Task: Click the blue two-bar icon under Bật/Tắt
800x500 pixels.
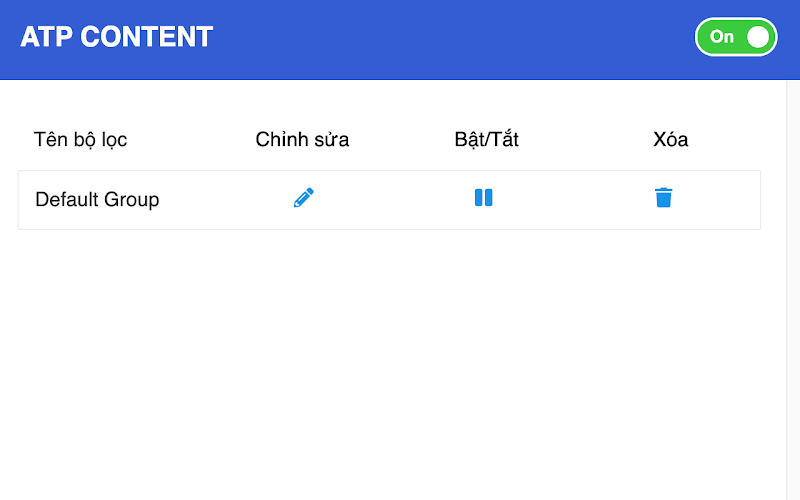Action: (x=484, y=198)
